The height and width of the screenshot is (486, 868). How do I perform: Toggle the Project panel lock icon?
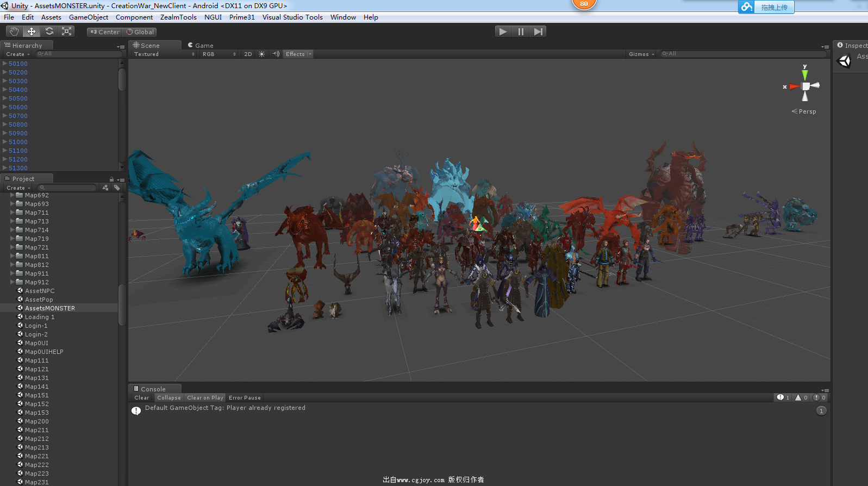tap(111, 179)
